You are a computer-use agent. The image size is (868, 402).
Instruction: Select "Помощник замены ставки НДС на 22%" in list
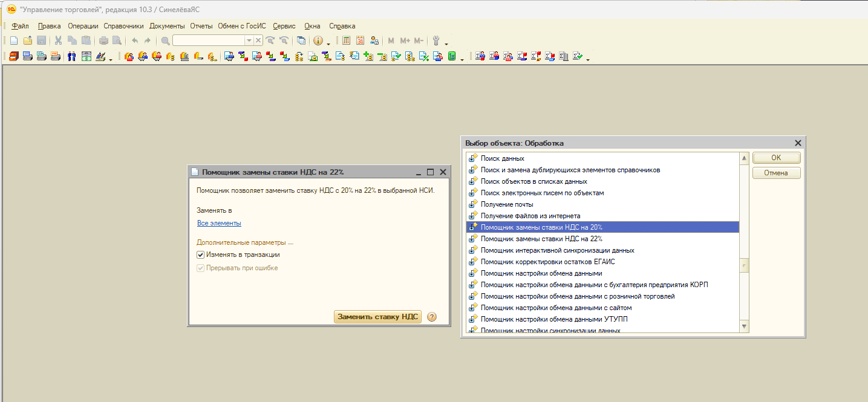tap(541, 239)
